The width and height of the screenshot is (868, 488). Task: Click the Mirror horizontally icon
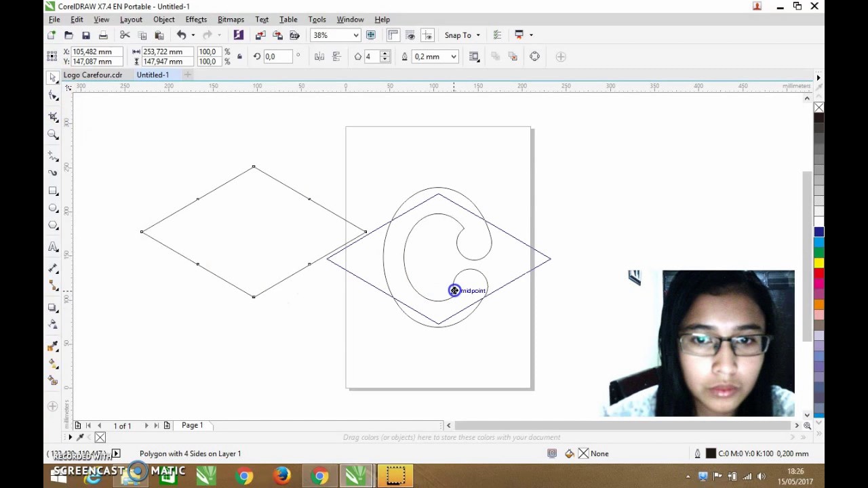click(319, 57)
